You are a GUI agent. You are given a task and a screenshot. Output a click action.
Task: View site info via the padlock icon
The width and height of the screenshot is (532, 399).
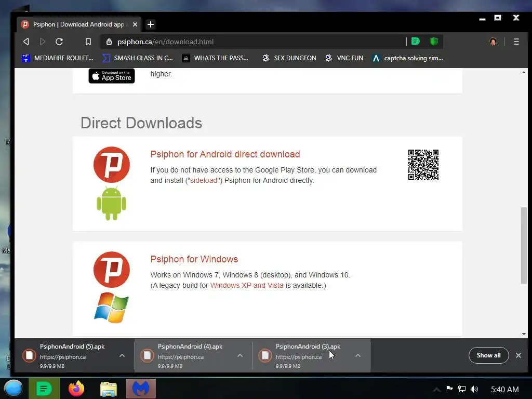[109, 42]
